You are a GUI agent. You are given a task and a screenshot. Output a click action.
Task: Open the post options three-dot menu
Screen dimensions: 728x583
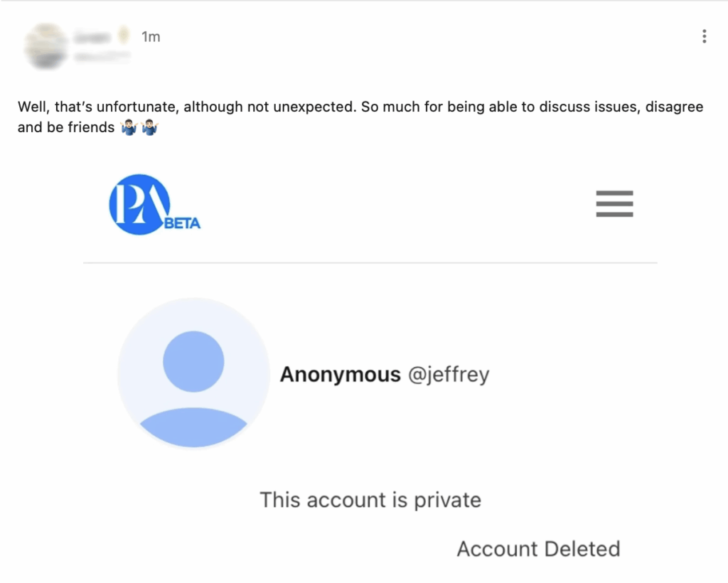point(704,36)
